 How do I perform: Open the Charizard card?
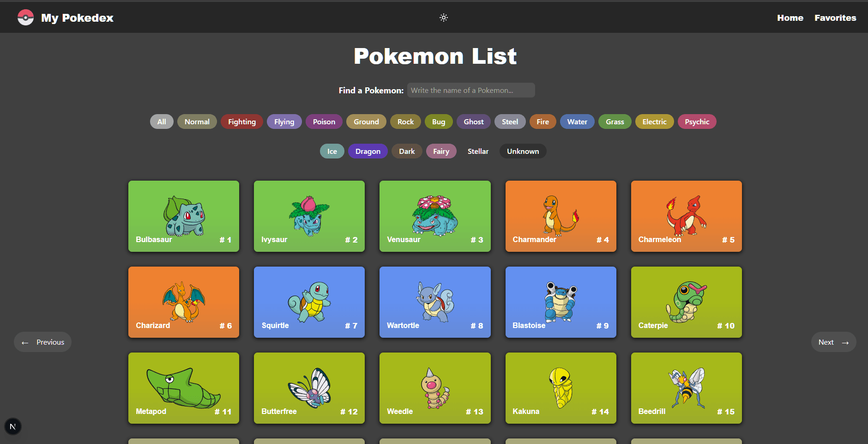pyautogui.click(x=184, y=302)
